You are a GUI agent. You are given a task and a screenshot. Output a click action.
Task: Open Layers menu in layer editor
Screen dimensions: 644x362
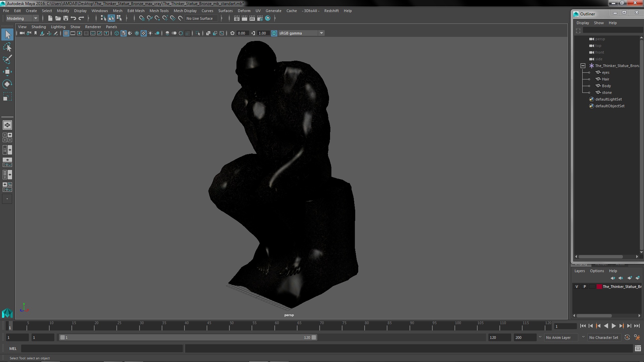pyautogui.click(x=580, y=271)
